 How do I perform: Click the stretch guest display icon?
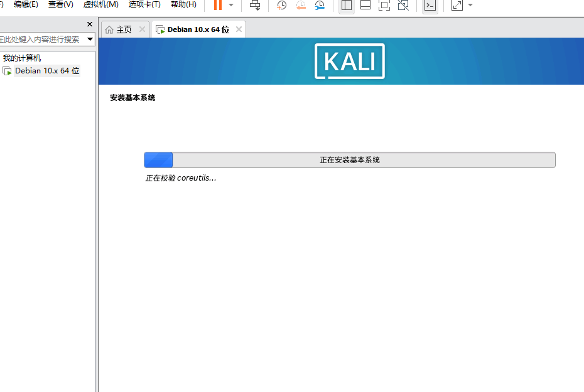click(457, 5)
